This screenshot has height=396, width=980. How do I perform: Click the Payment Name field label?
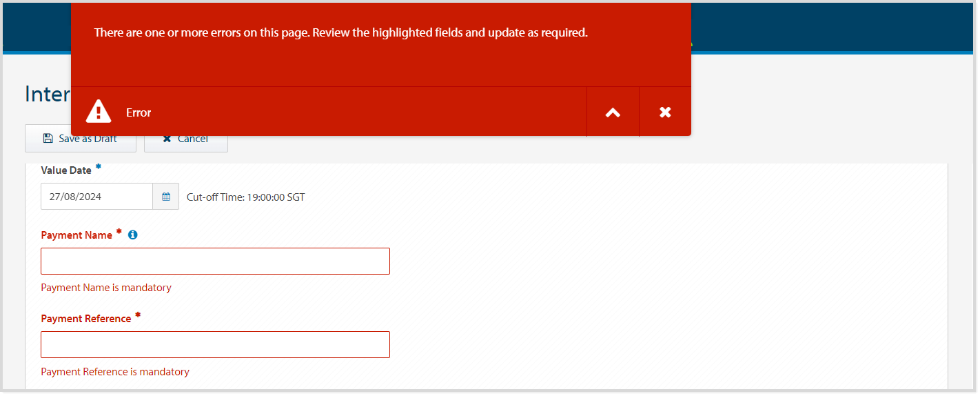coord(76,235)
